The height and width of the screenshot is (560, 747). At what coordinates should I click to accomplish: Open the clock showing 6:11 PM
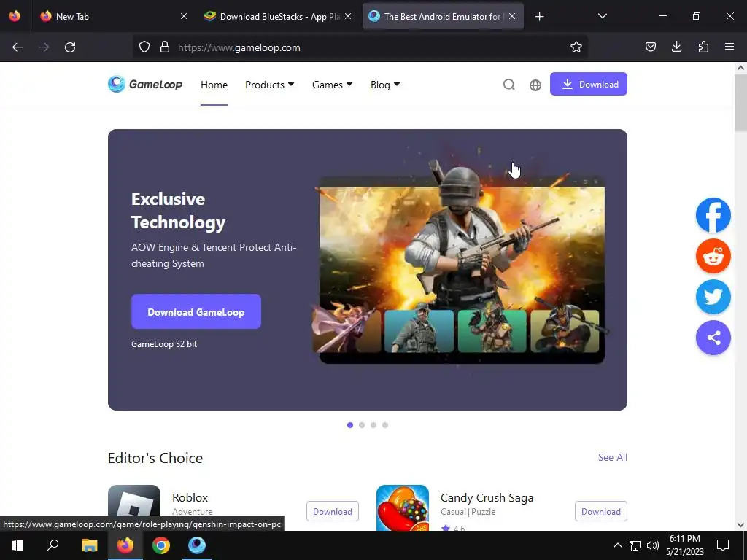[x=684, y=545]
